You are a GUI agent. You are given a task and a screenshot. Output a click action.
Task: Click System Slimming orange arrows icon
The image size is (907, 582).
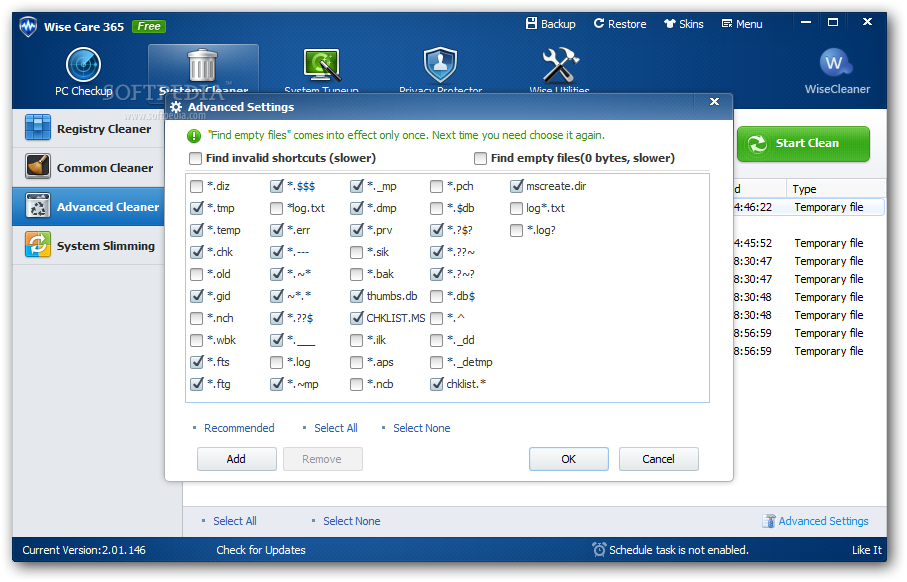tap(38, 245)
